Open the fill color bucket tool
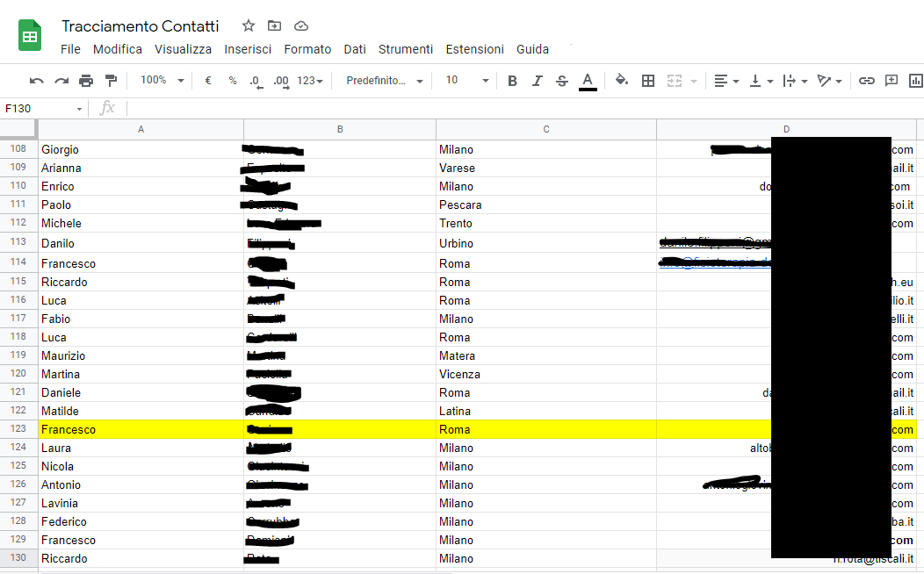Image resolution: width=924 pixels, height=574 pixels. [x=622, y=81]
